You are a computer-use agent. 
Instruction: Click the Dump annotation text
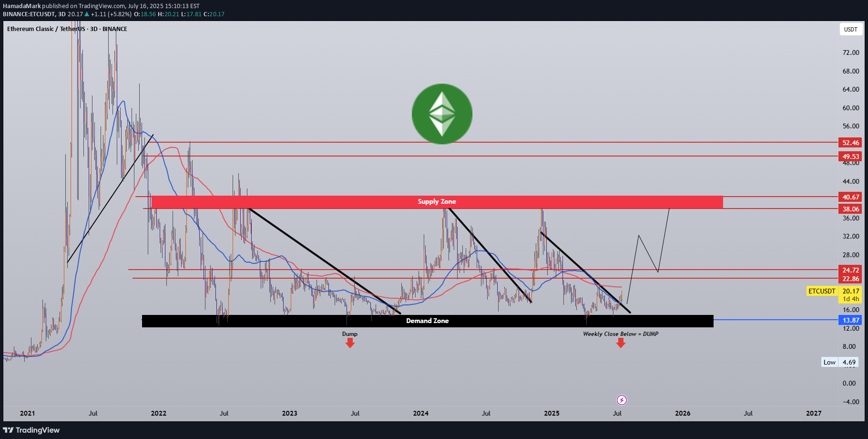pyautogui.click(x=350, y=334)
